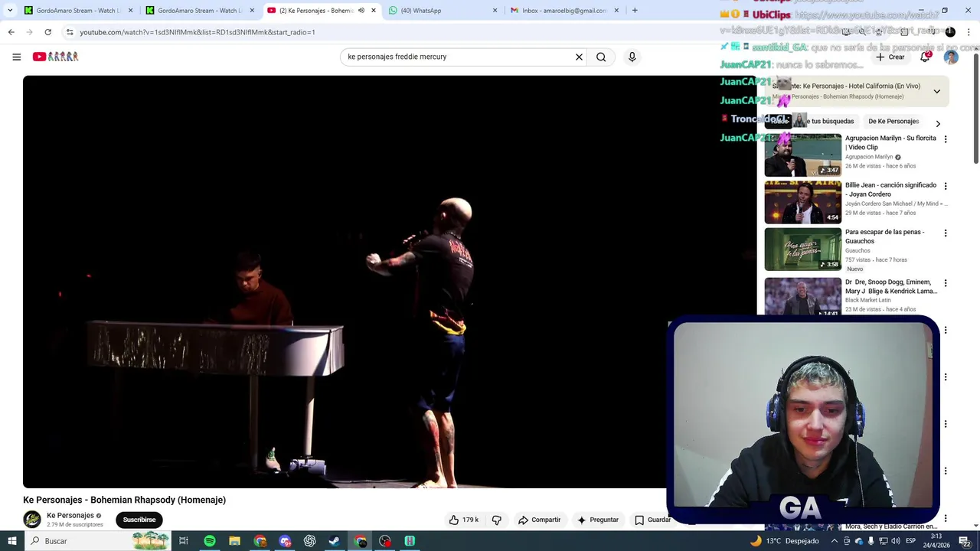Open the tab search dropdown arrow
This screenshot has width=980, height=551.
click(10, 11)
